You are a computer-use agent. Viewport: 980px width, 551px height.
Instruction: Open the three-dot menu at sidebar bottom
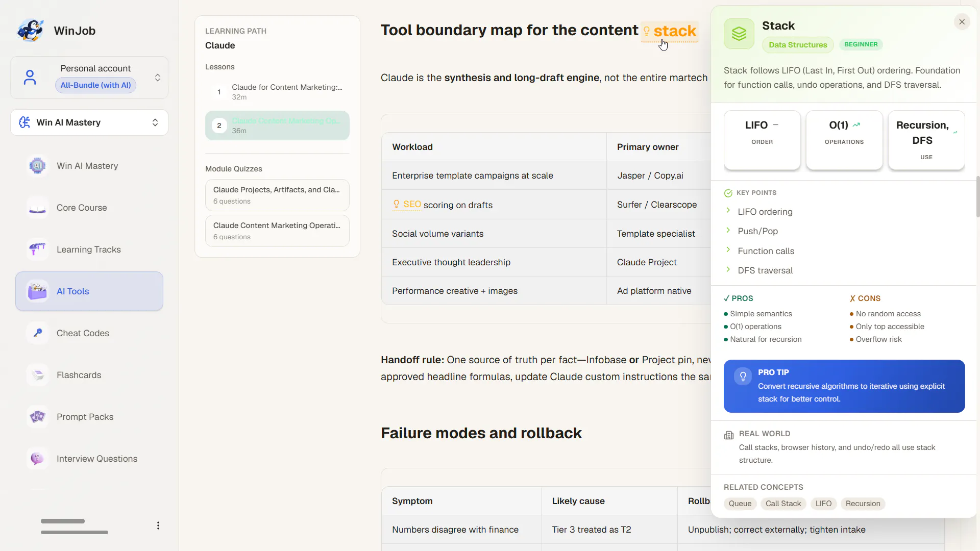(x=158, y=525)
